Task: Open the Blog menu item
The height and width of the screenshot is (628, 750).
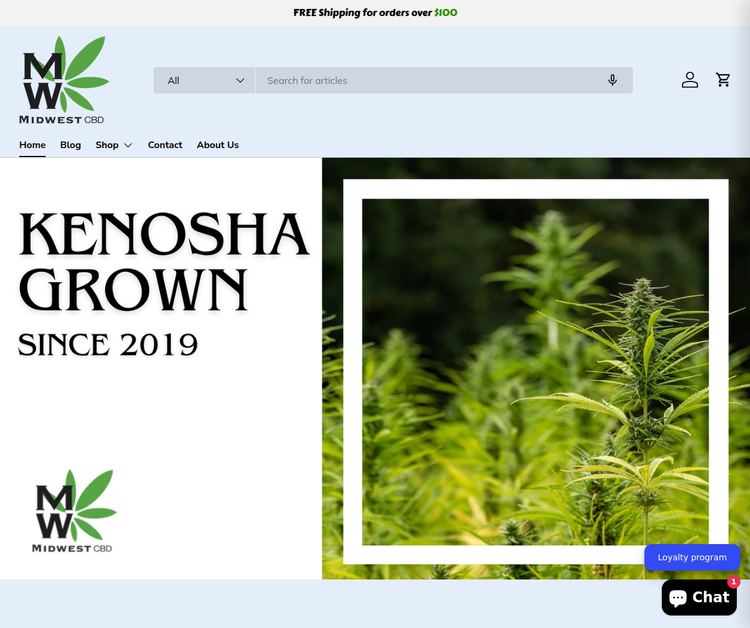Action: pos(70,145)
